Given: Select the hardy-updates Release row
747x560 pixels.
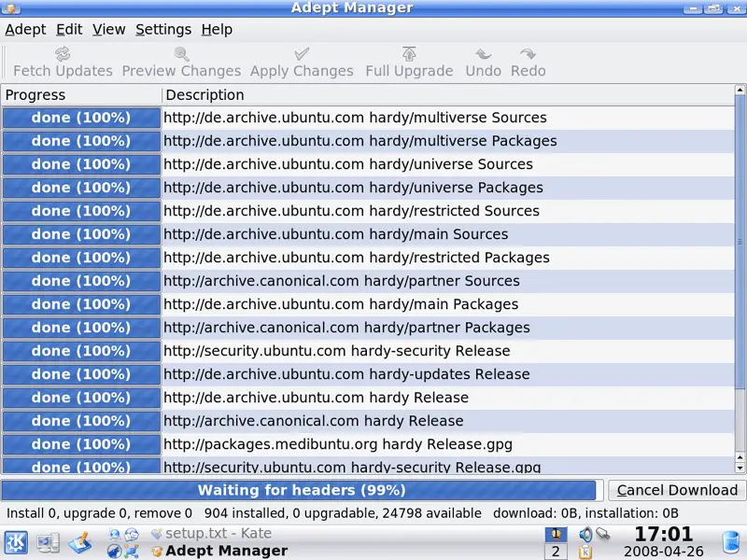Looking at the screenshot, I should pyautogui.click(x=368, y=374).
